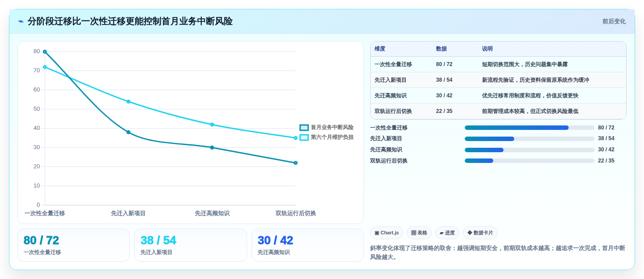Click the 先迁入新项目 progress bar
This screenshot has height=279, width=644.
(x=529, y=139)
